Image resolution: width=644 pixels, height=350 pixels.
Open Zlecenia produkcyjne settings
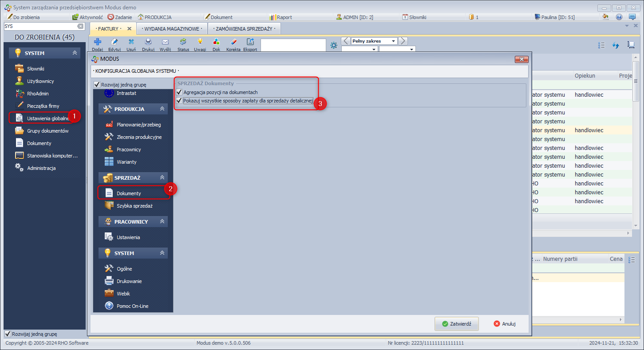pyautogui.click(x=138, y=137)
